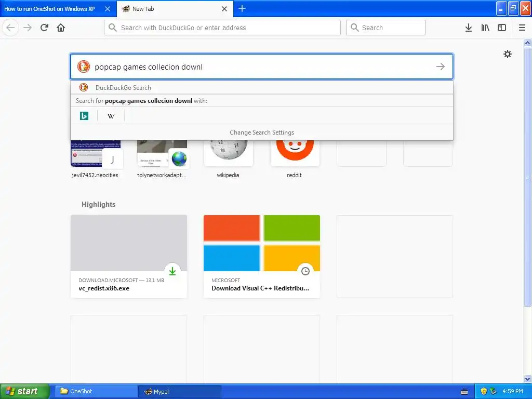
Task: Open the reddit top site
Action: [x=295, y=159]
